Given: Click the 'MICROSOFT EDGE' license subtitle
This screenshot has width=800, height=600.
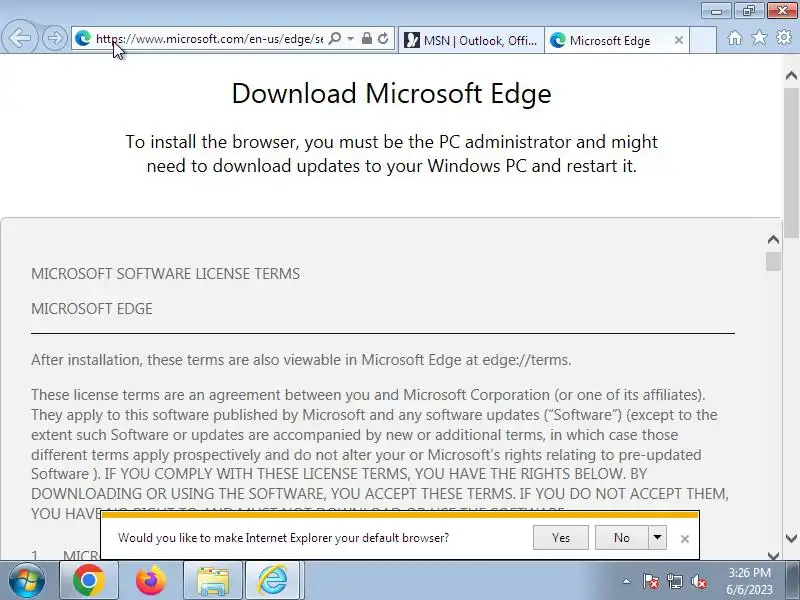Looking at the screenshot, I should pos(92,309).
